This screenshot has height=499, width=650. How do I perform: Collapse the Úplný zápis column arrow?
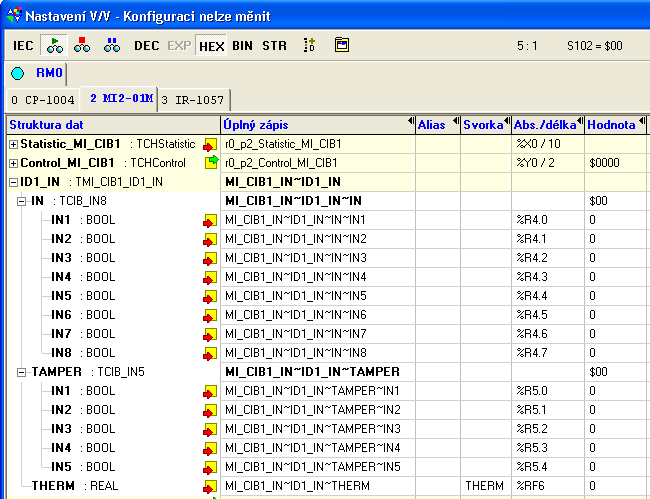411,121
